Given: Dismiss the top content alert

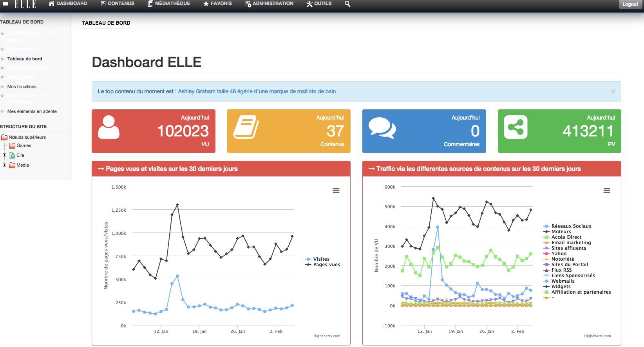Looking at the screenshot, I should [613, 91].
